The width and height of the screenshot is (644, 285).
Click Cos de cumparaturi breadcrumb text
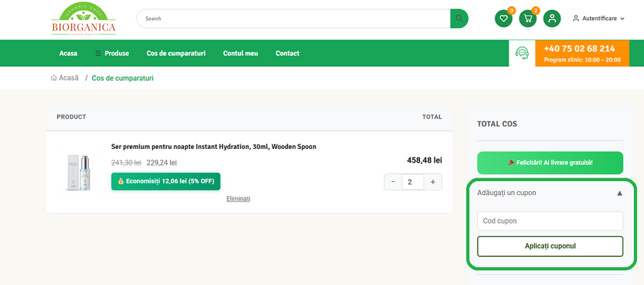(x=123, y=78)
